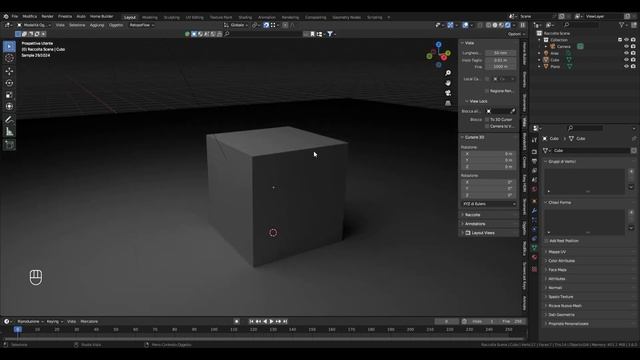640x360 pixels.
Task: Play the timeline animation
Action: (271, 322)
